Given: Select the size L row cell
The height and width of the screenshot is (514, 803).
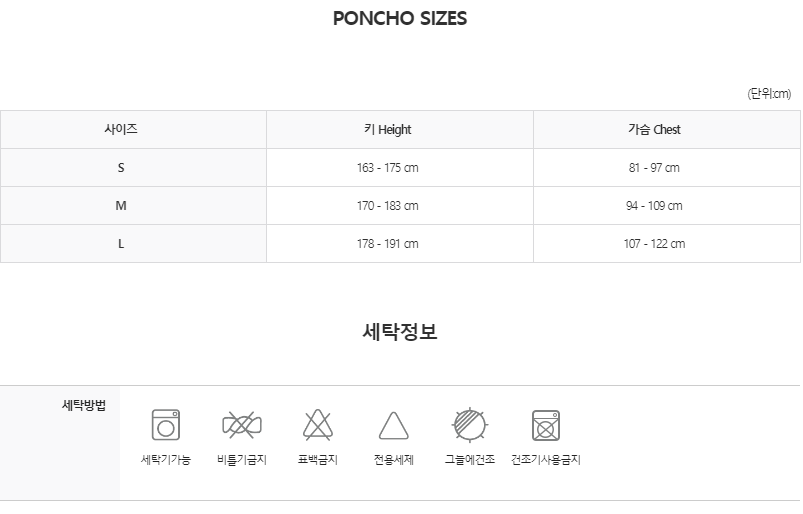Looking at the screenshot, I should [x=121, y=244].
